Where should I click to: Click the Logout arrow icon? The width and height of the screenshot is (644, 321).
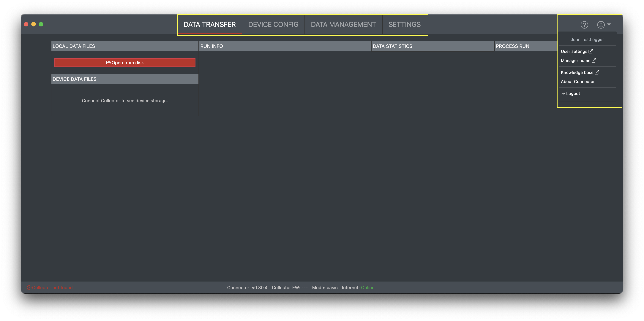pyautogui.click(x=563, y=93)
